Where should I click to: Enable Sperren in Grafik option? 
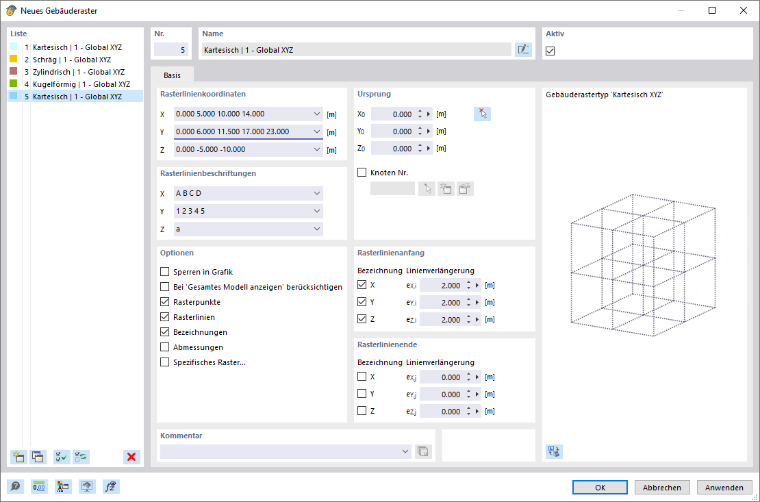click(164, 272)
